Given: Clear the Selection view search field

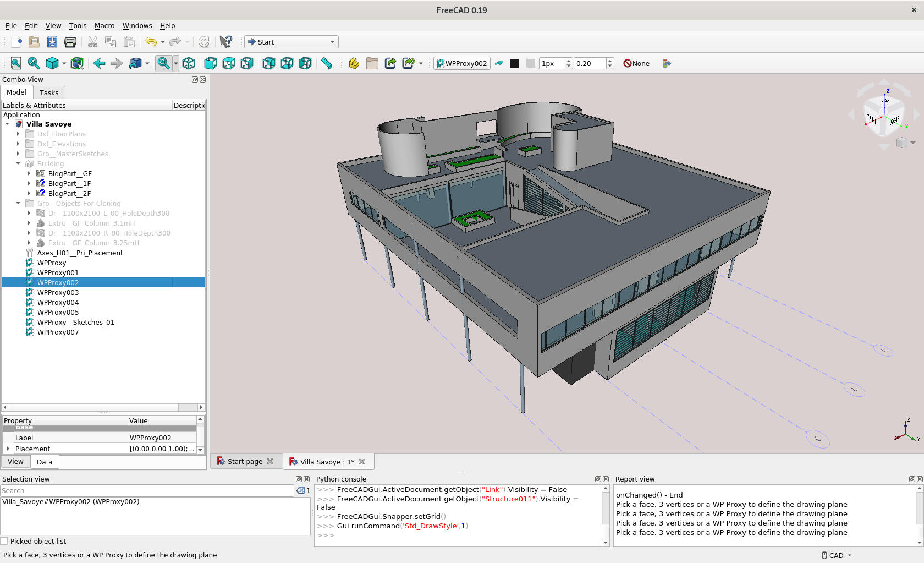Looking at the screenshot, I should click(300, 490).
